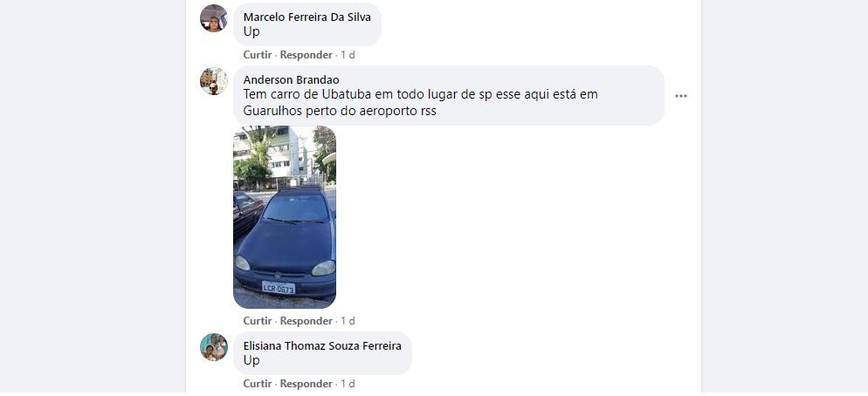Open the blue car photo attachment
This screenshot has width=868, height=396.
(x=285, y=217)
